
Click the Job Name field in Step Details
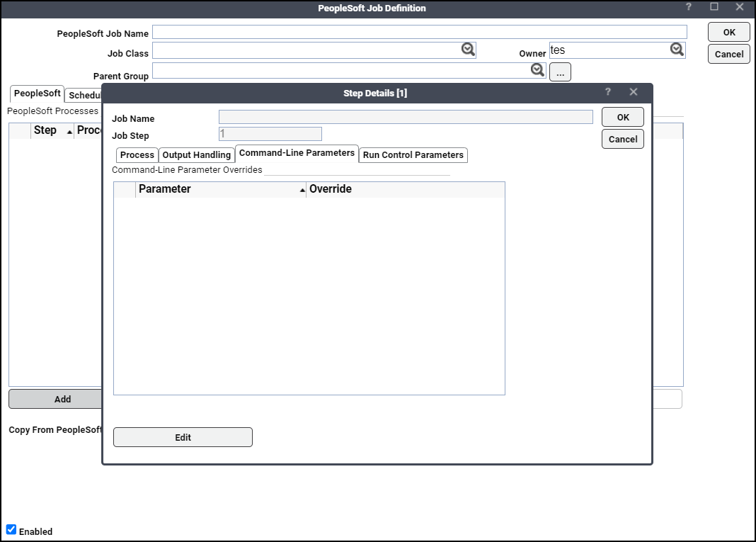tap(406, 118)
